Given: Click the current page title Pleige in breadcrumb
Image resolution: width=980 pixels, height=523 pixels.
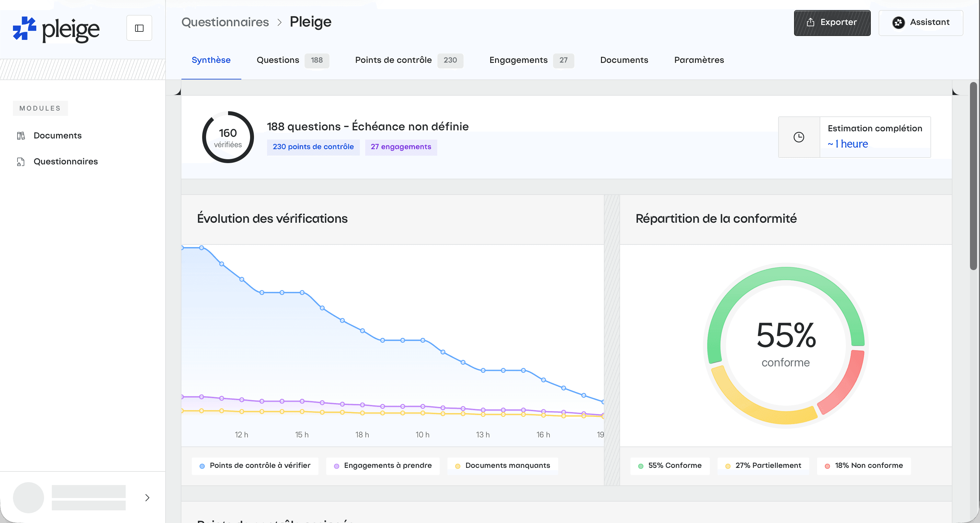Looking at the screenshot, I should [x=310, y=22].
